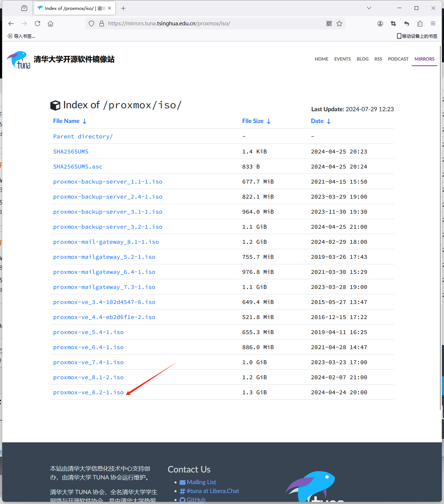This screenshot has height=504, width=444.
Task: Open the RSS navigation item
Action: click(x=378, y=59)
